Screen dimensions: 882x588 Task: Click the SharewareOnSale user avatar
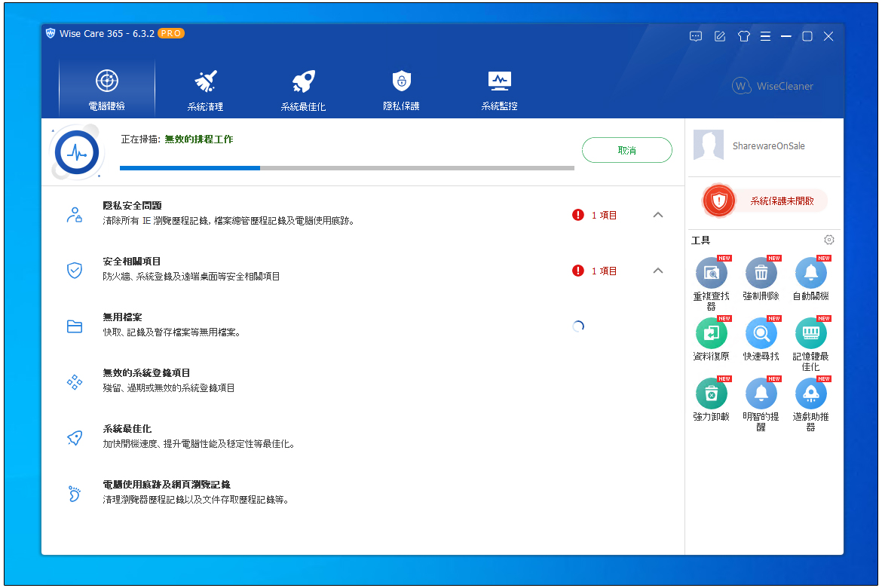708,145
